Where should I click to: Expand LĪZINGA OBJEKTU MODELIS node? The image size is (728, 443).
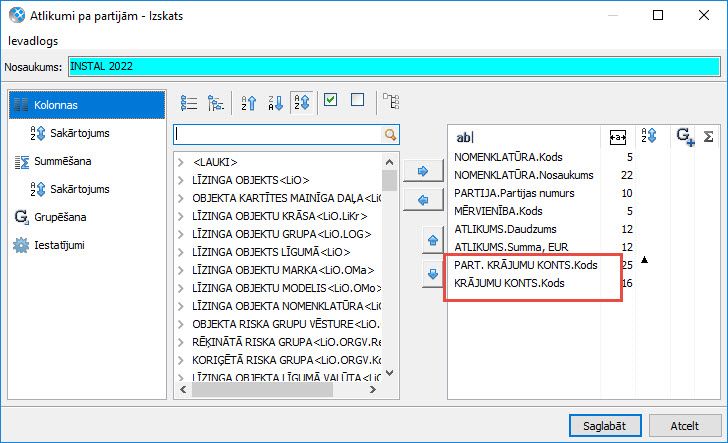[181, 288]
